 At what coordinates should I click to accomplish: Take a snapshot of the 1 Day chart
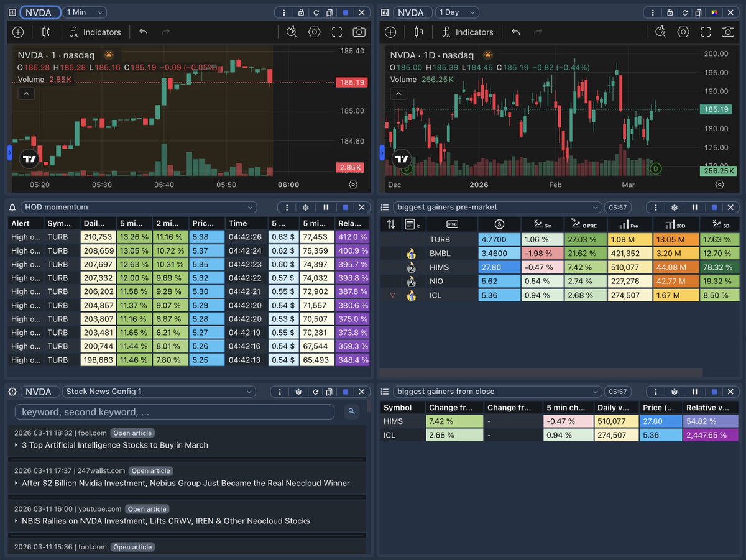click(727, 32)
